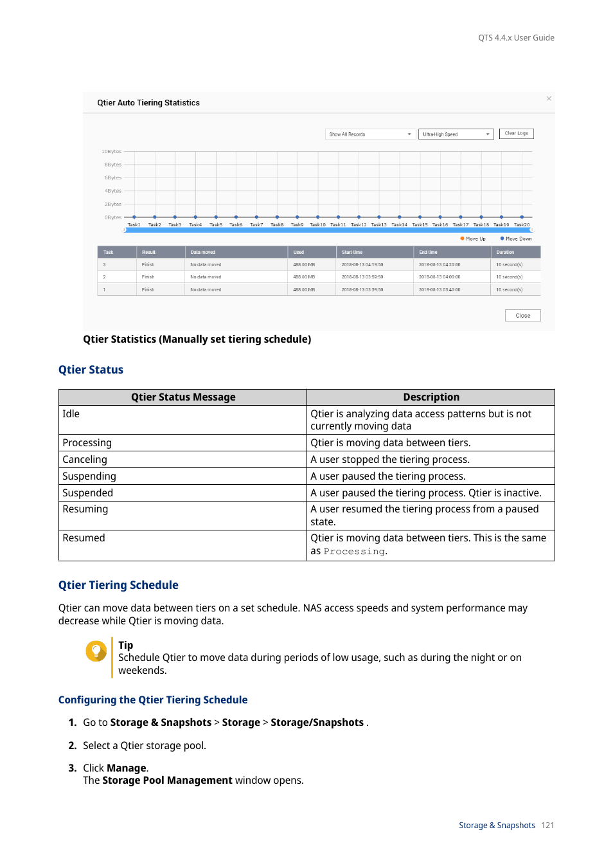This screenshot has height=868, width=613.
Task: Click the Qtier Status heading
Action: click(91, 370)
